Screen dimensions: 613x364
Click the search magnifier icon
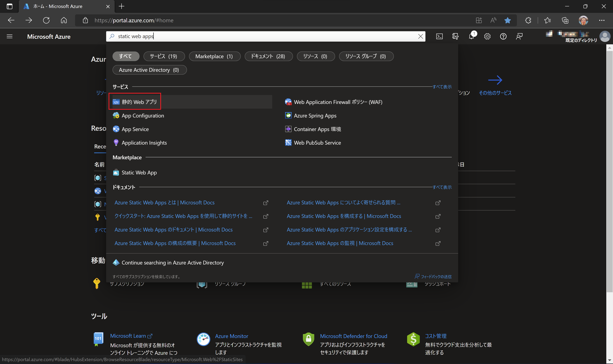click(x=112, y=36)
